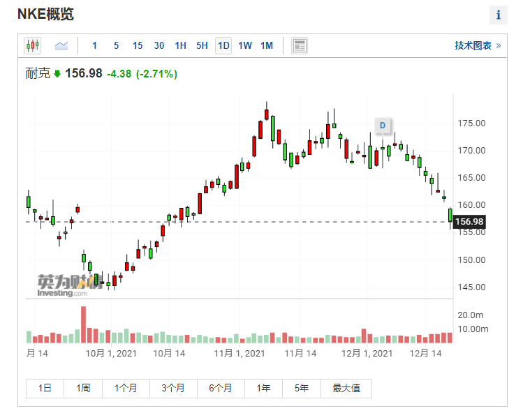Click the NKE概览 heading
The image size is (523, 420).
coord(45,15)
